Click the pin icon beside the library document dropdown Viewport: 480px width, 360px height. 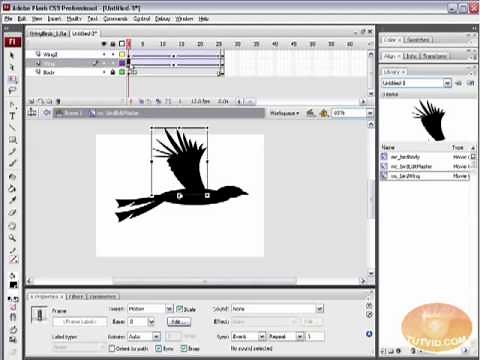(459, 83)
